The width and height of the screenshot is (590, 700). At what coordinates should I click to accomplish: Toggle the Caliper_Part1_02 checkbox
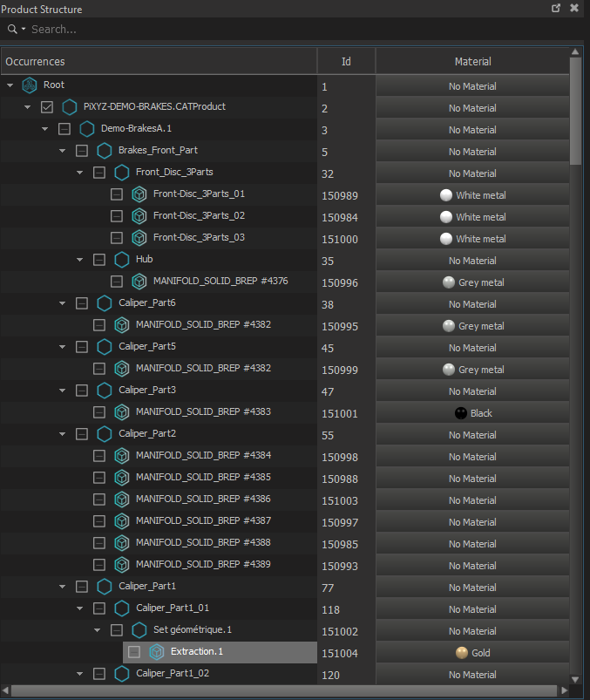tap(99, 674)
